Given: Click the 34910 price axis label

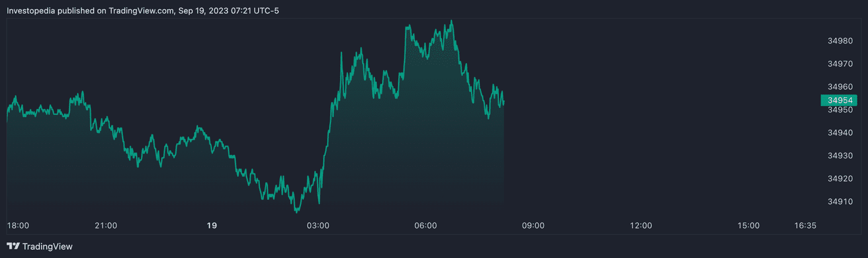Looking at the screenshot, I should click(841, 202).
